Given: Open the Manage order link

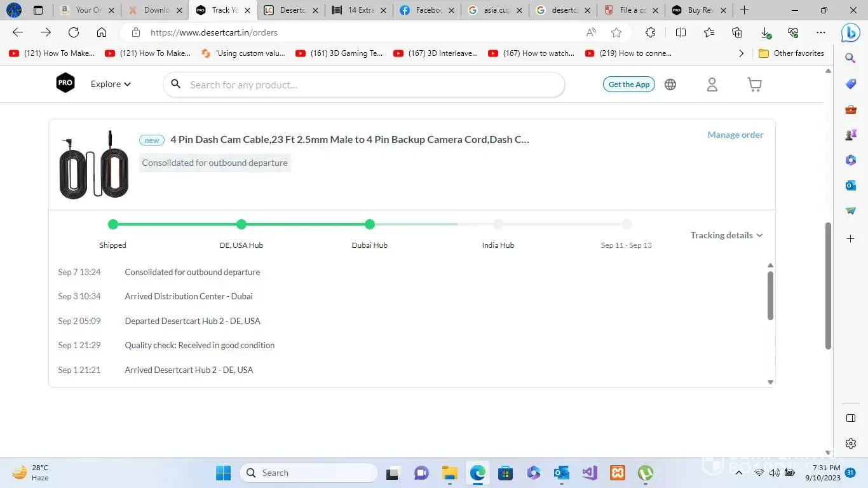Looking at the screenshot, I should [735, 135].
